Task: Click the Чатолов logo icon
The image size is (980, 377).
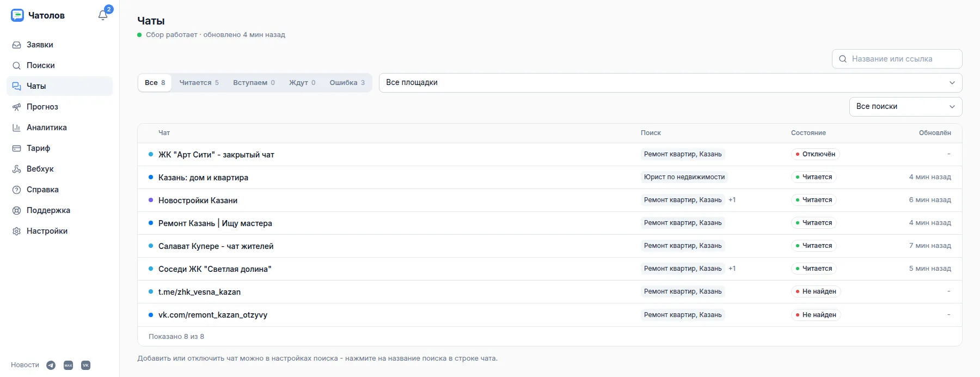Action: coord(17,15)
